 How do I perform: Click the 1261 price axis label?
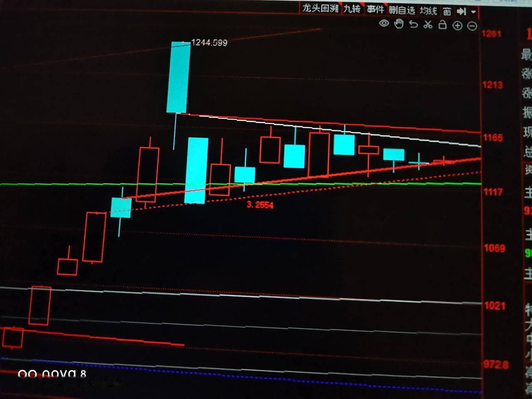point(492,34)
